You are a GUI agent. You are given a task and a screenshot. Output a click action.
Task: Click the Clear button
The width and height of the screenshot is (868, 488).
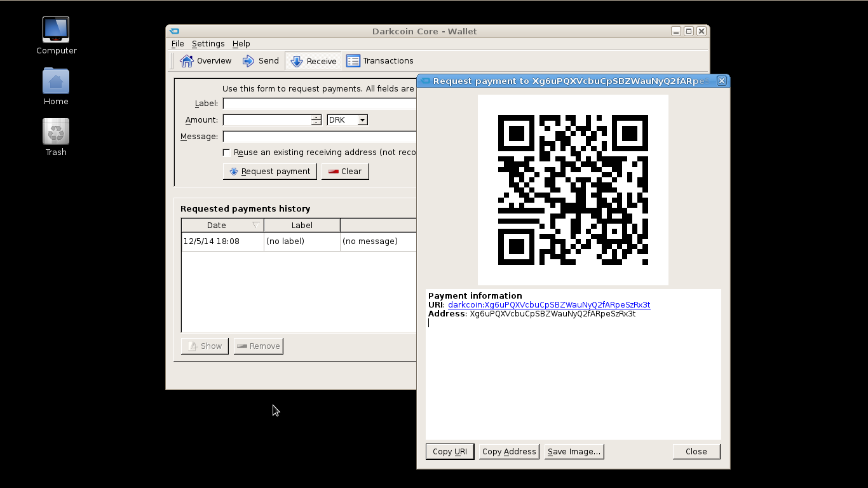(345, 172)
